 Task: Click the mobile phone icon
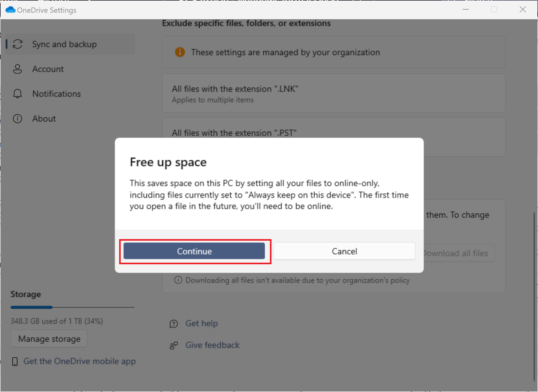15,361
